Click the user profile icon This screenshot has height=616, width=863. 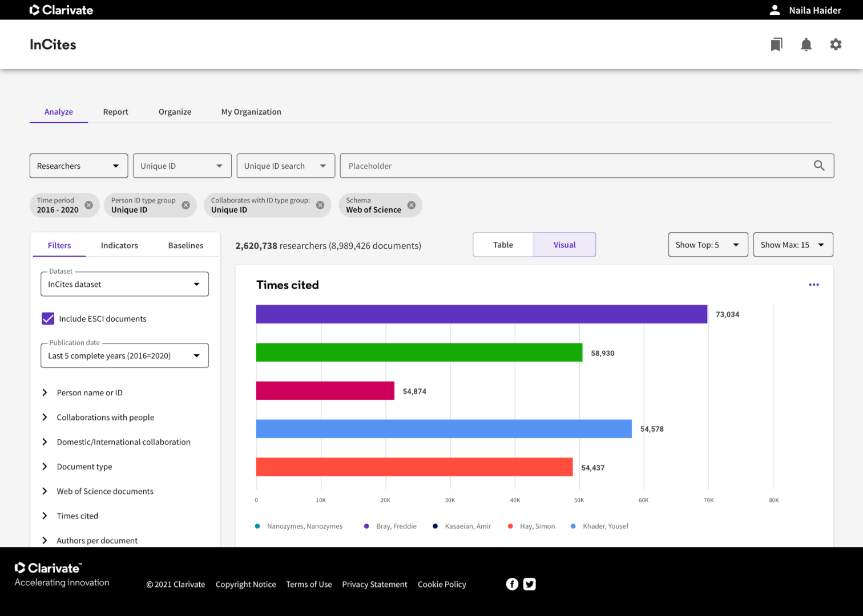pos(775,10)
